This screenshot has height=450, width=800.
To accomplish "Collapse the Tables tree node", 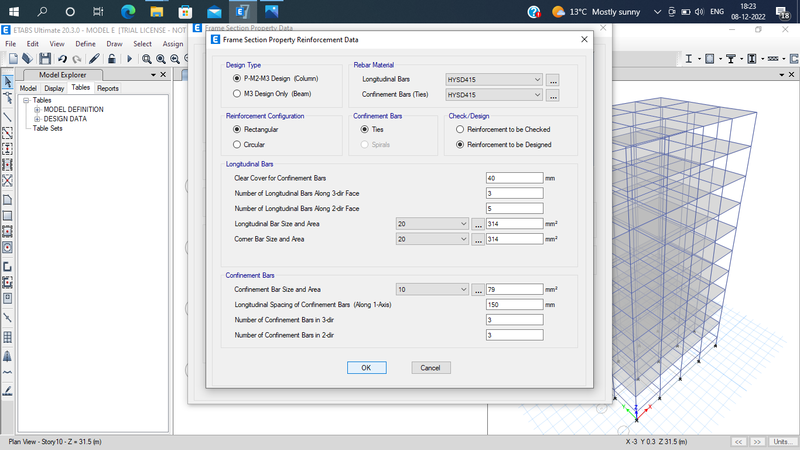I will [26, 101].
